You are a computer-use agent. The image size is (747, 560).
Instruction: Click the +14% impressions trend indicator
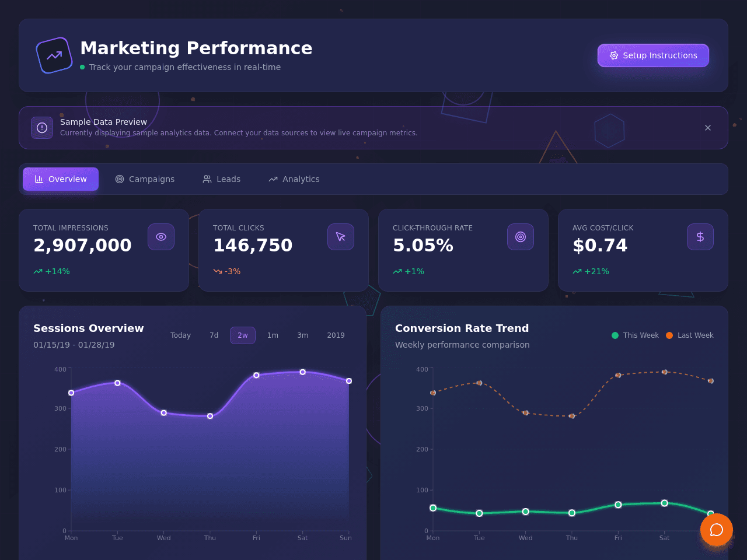(x=51, y=271)
